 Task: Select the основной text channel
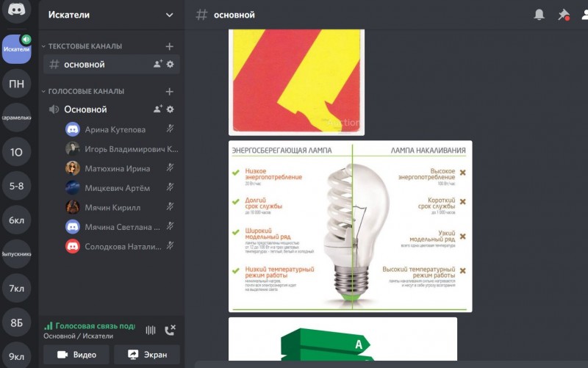[x=84, y=65]
